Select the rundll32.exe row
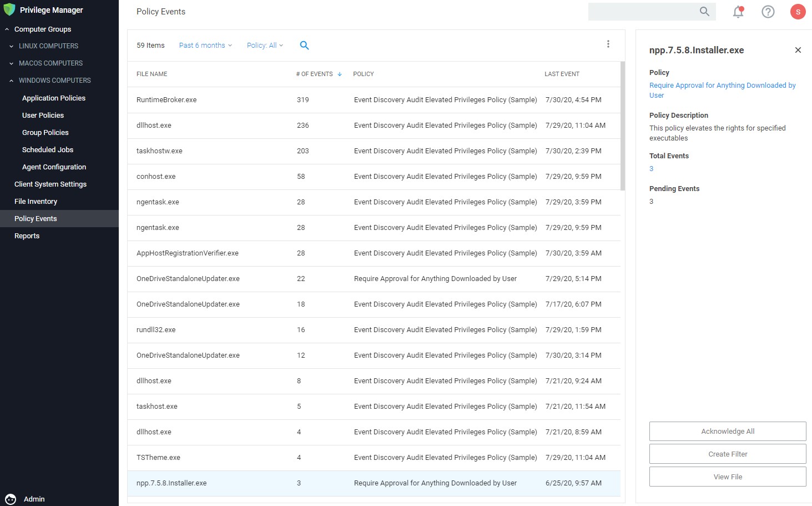The height and width of the screenshot is (506, 812). pyautogui.click(x=374, y=330)
